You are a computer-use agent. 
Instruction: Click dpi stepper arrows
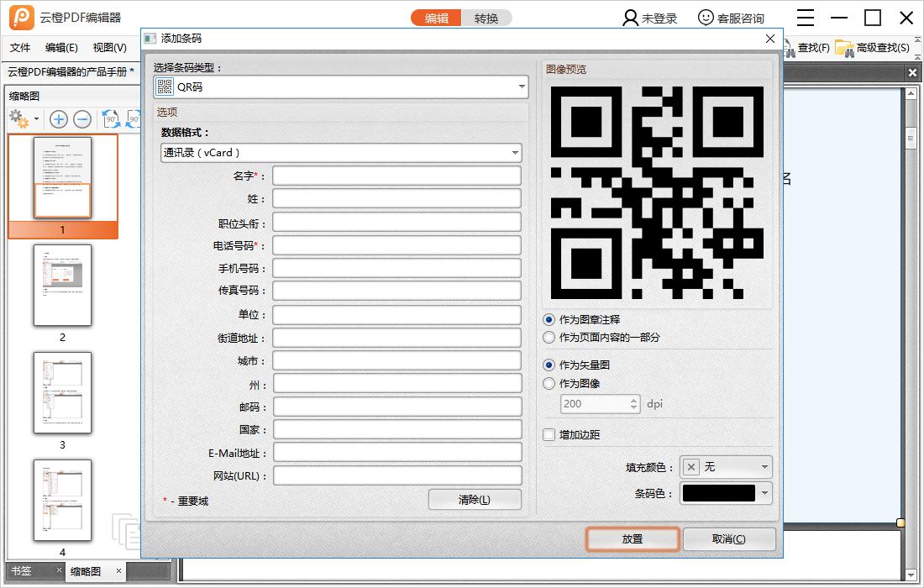634,403
